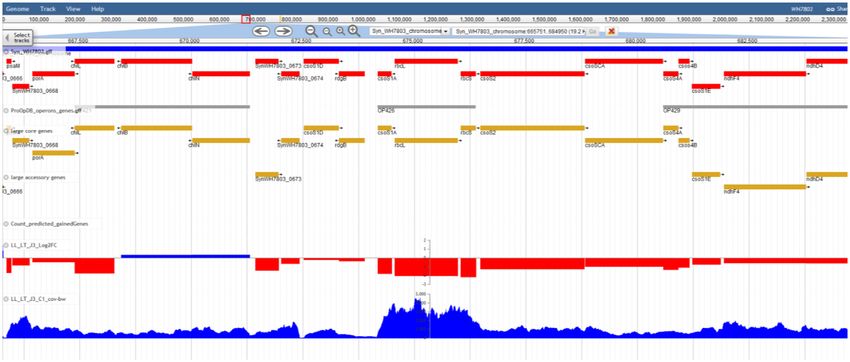Image resolution: width=850 pixels, height=362 pixels.
Task: Select the red porA gene feature
Action: [54, 74]
